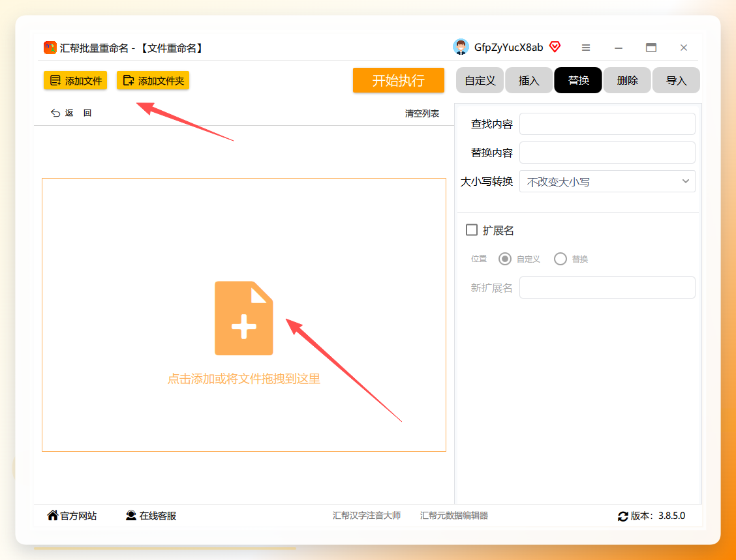Click the home icon beside 官方网站
Screen dimensions: 736x560
point(53,515)
